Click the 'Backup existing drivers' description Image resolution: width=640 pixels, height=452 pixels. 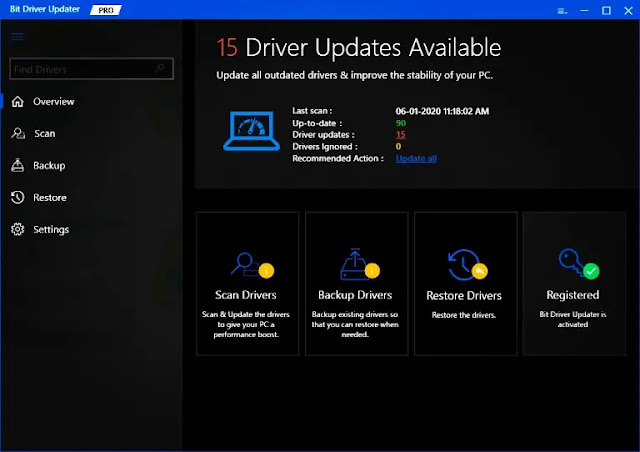coord(355,324)
